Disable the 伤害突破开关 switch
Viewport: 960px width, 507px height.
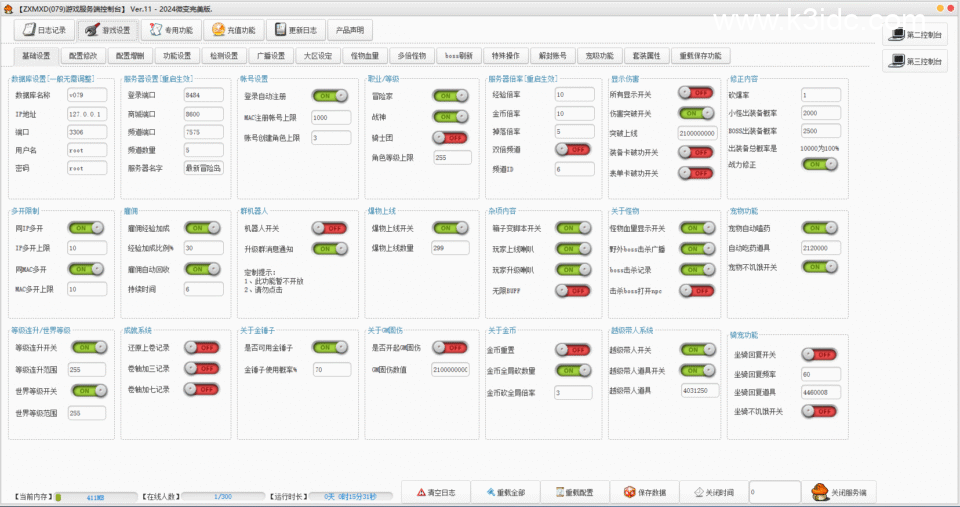(696, 113)
